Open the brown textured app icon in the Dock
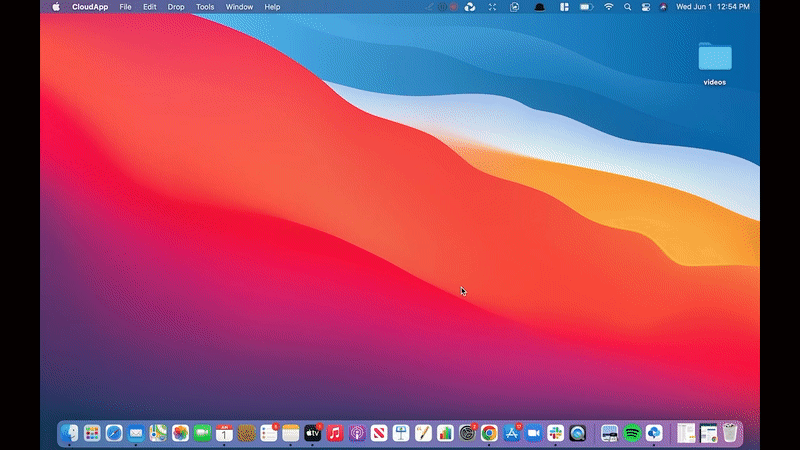The width and height of the screenshot is (800, 450). pos(246,433)
